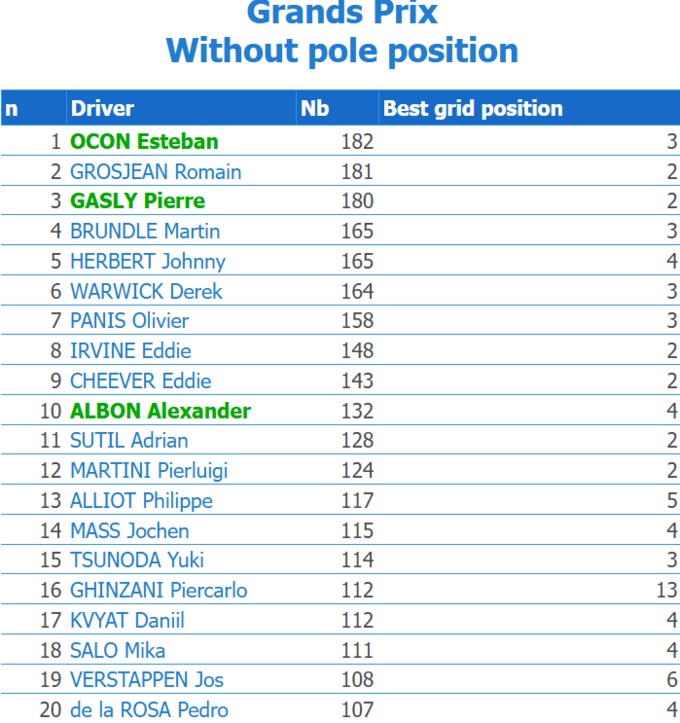
Task: Select BRUNDLE Martin link
Action: (x=145, y=231)
